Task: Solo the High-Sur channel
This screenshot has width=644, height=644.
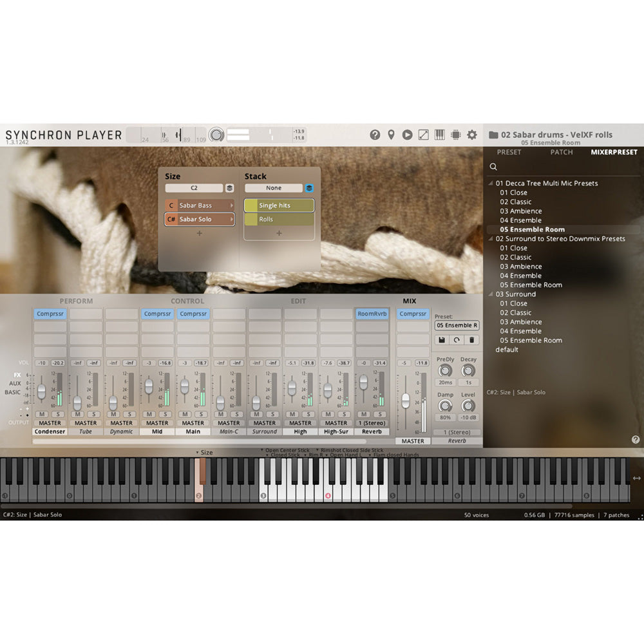Action: point(344,414)
